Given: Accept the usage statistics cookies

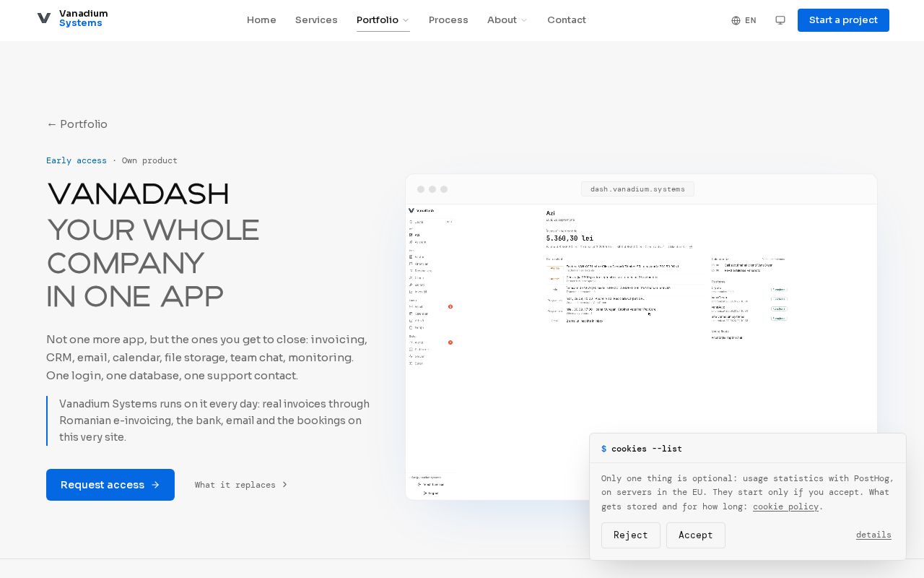Looking at the screenshot, I should pos(696,535).
